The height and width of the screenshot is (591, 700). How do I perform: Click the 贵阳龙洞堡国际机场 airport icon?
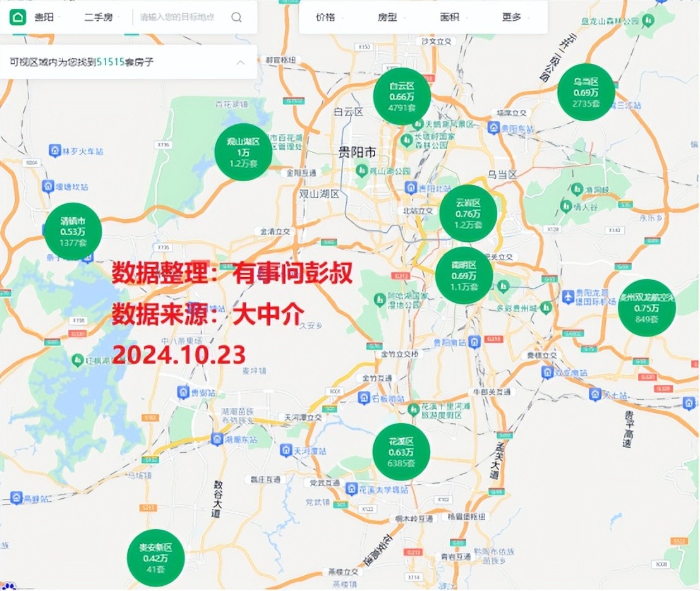coord(568,296)
